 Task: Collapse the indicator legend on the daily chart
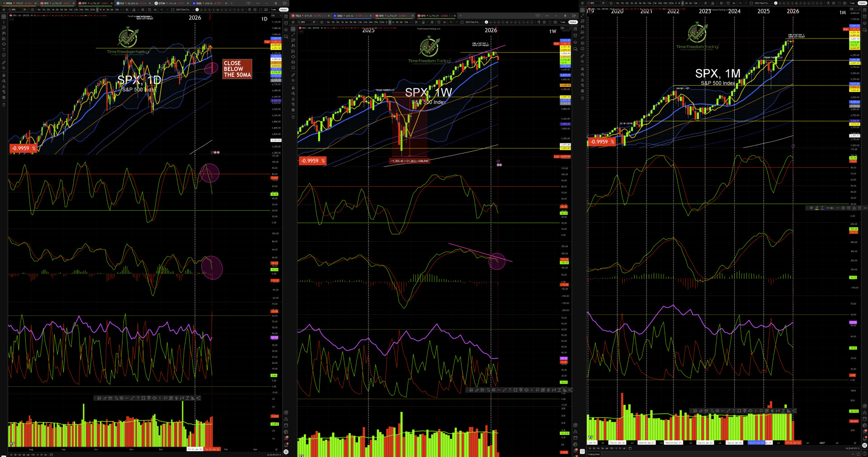coord(10,19)
